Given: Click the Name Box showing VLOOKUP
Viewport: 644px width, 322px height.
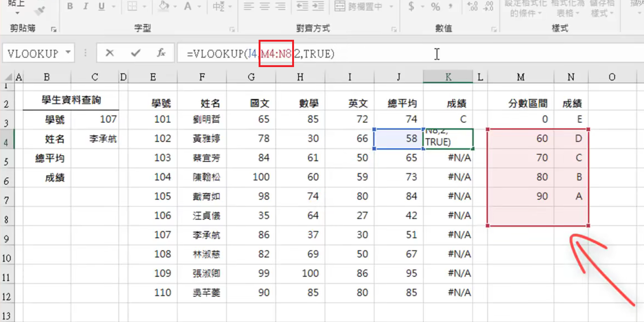Looking at the screenshot, I should 33,53.
